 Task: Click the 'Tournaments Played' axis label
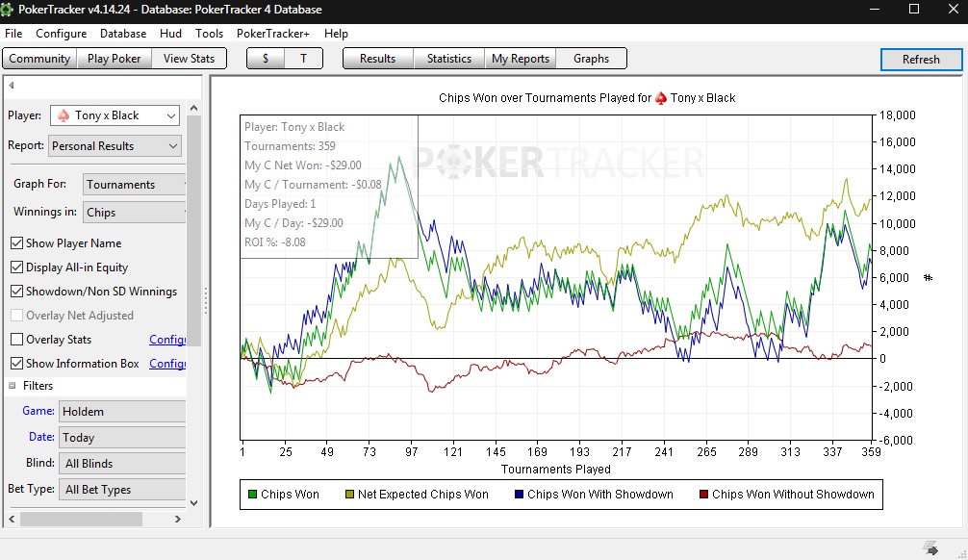(x=555, y=470)
